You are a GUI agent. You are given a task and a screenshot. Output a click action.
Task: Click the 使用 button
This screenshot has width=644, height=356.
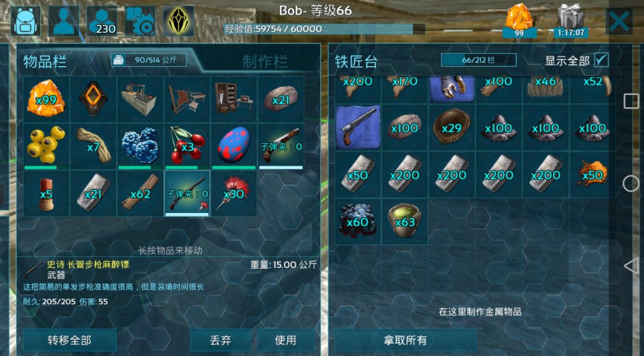click(x=286, y=340)
